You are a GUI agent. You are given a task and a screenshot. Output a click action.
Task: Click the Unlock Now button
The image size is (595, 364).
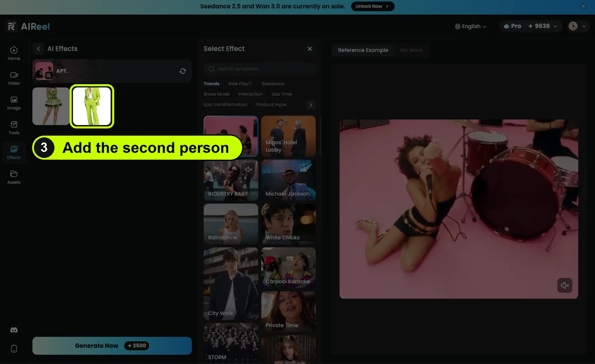pyautogui.click(x=373, y=6)
